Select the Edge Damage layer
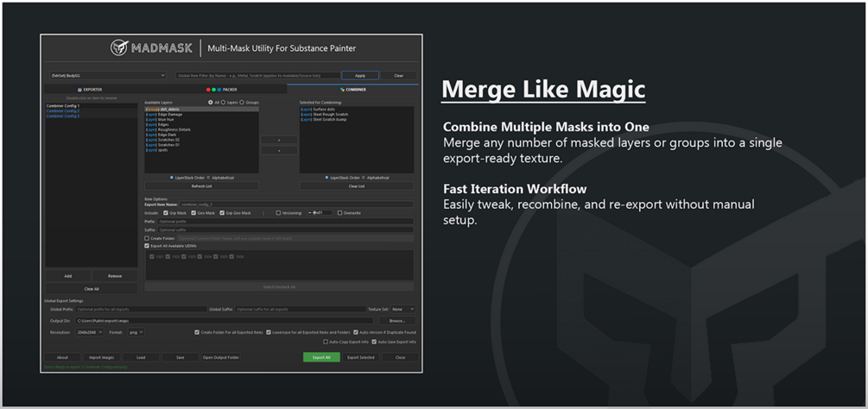Image resolution: width=868 pixels, height=409 pixels. [201, 115]
